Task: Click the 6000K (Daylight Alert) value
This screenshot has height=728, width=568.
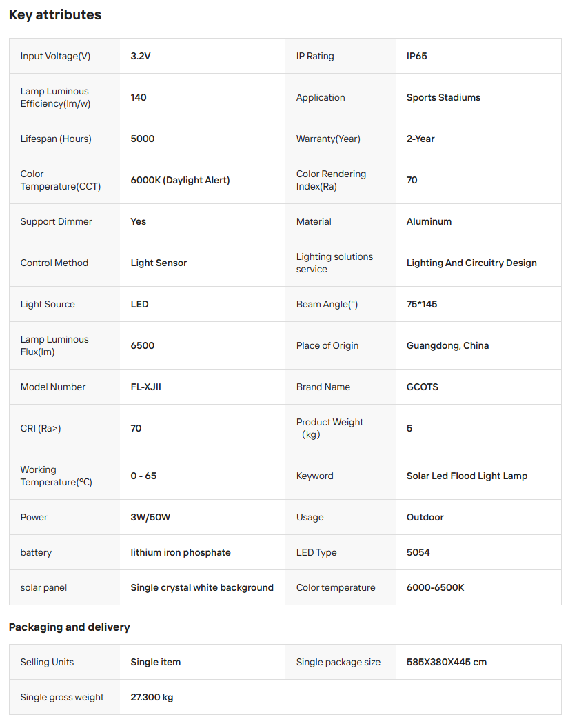Action: (x=180, y=180)
